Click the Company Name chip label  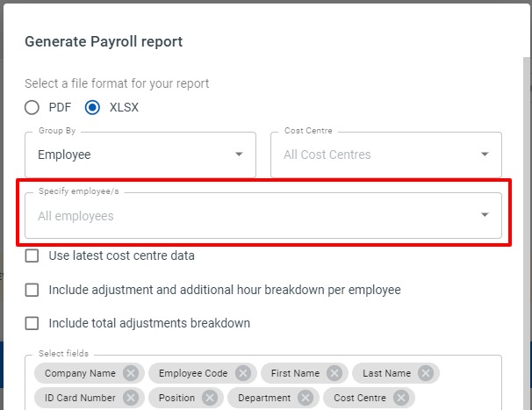(80, 373)
